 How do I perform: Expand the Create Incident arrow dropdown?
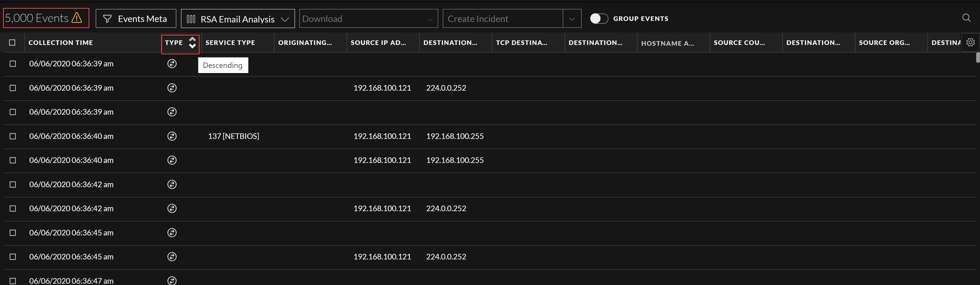(x=572, y=19)
